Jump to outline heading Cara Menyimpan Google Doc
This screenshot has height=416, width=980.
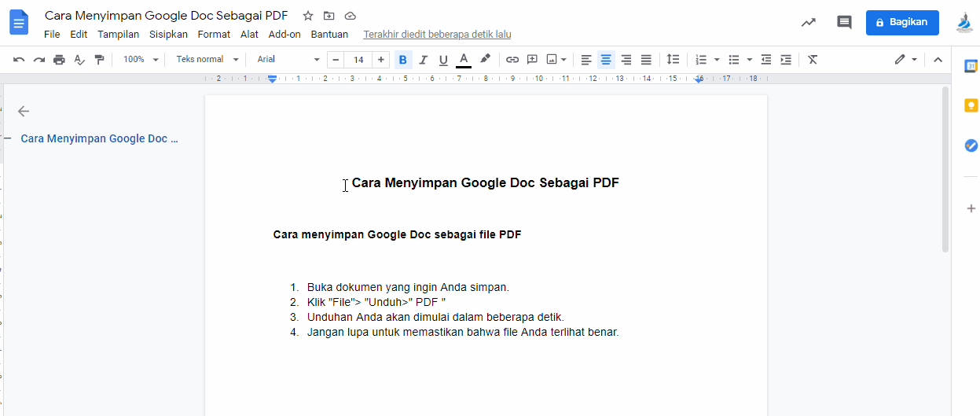click(x=99, y=138)
